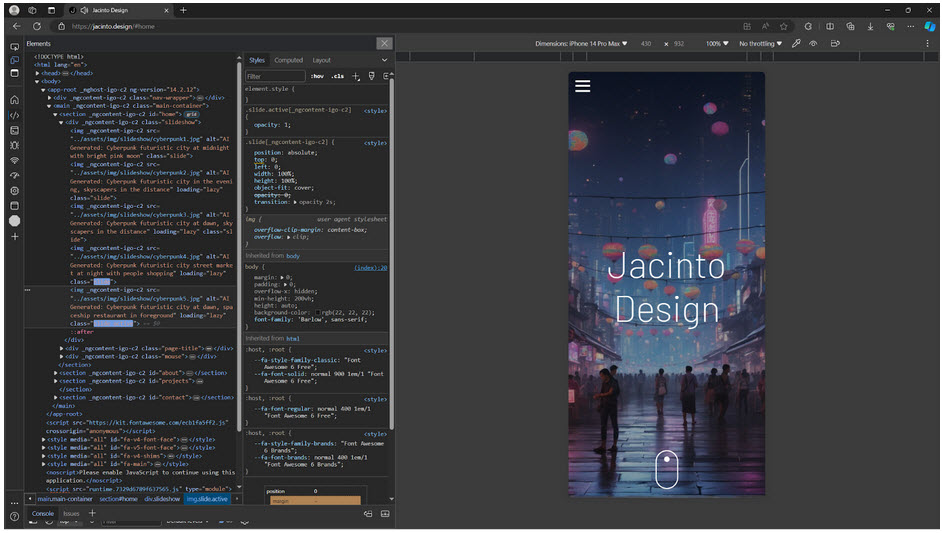Open the three-dot customize DevTools menu

click(14, 502)
